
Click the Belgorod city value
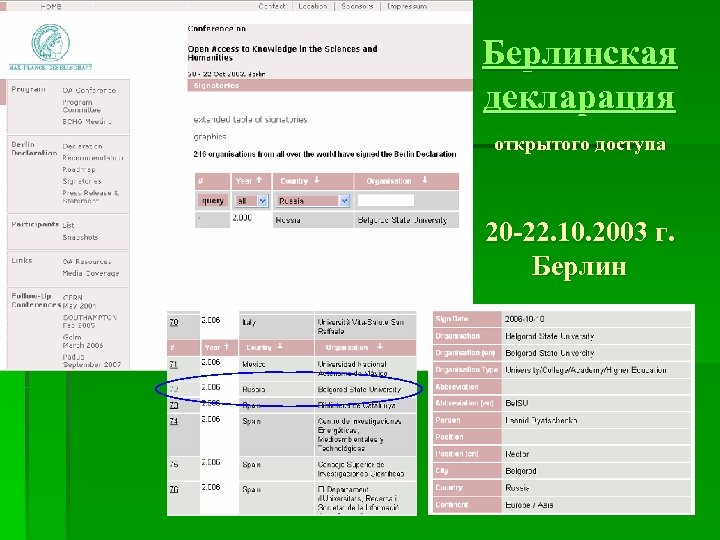[521, 471]
